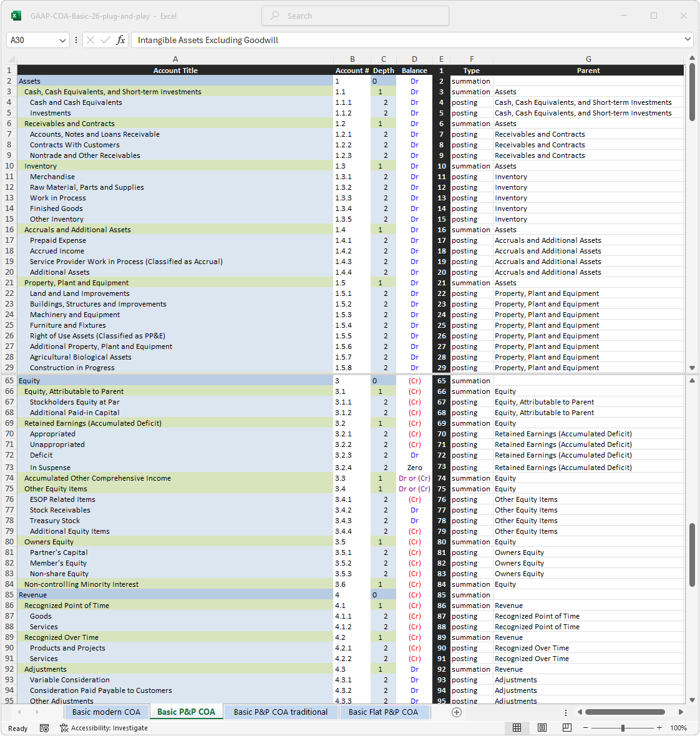Click the Select All corner triangle
Viewport: 700px width, 736px height.
click(x=12, y=59)
